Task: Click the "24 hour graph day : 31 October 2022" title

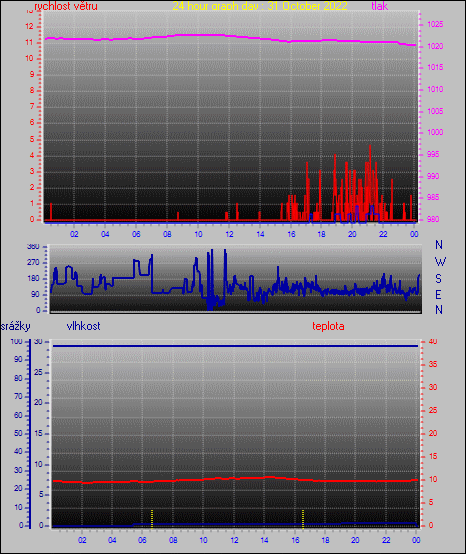Action: tap(260, 6)
